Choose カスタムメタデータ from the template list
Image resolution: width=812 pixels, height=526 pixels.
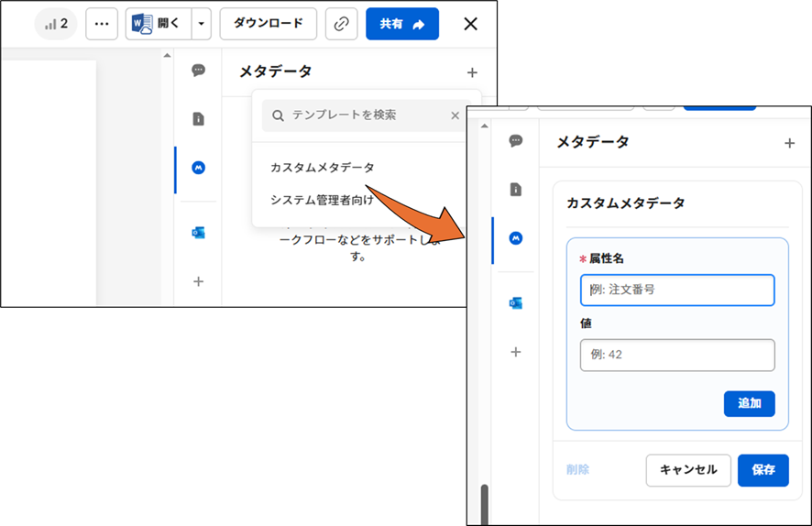[x=322, y=168]
